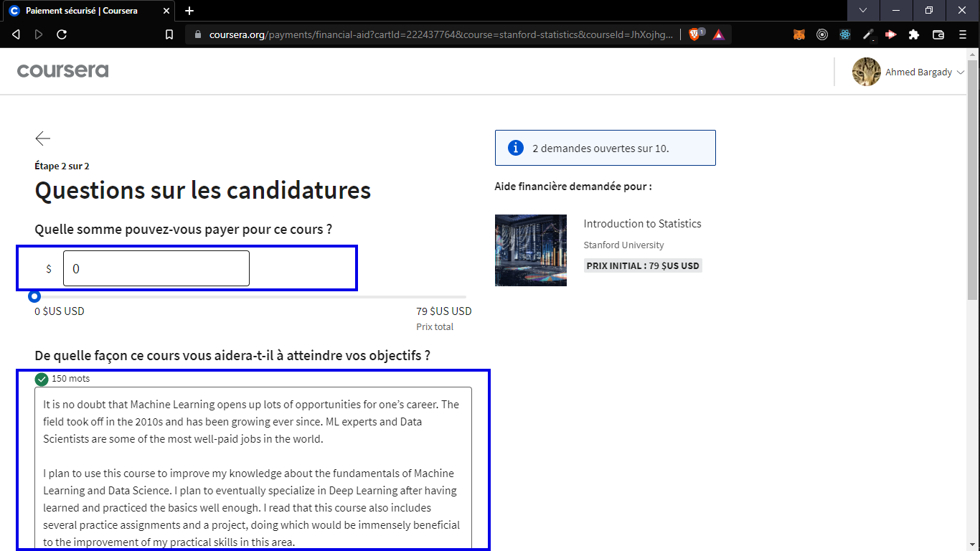This screenshot has width=980, height=551.
Task: Open the browser hamburger menu
Action: pos(963,34)
